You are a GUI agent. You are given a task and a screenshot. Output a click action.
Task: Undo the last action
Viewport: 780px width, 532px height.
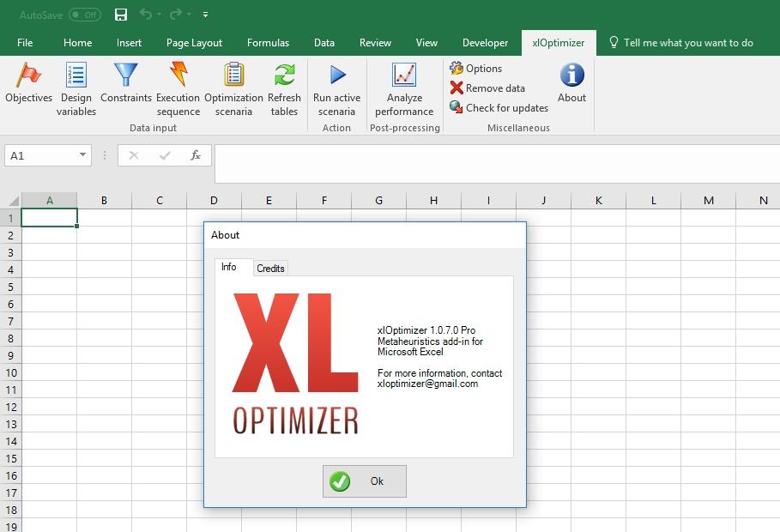pos(146,14)
